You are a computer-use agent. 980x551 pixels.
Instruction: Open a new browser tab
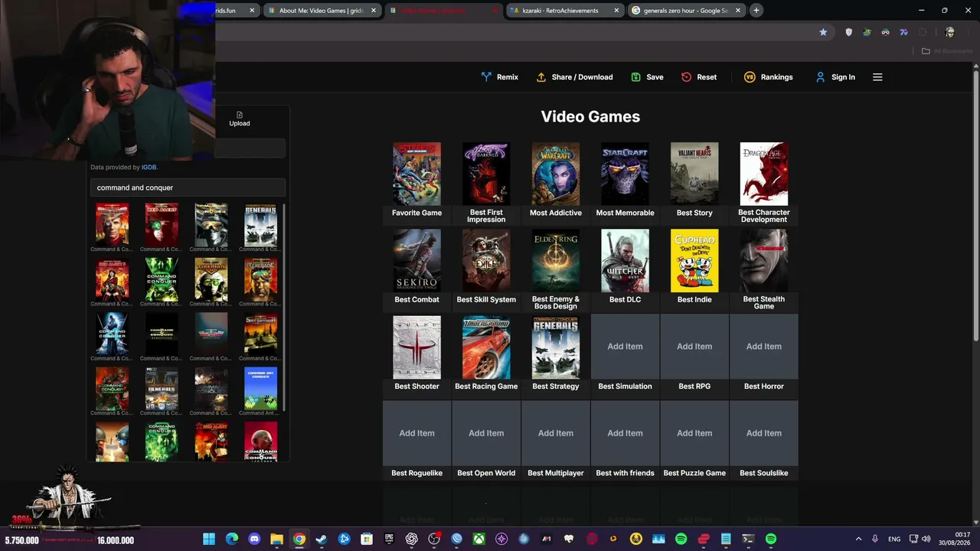(756, 11)
